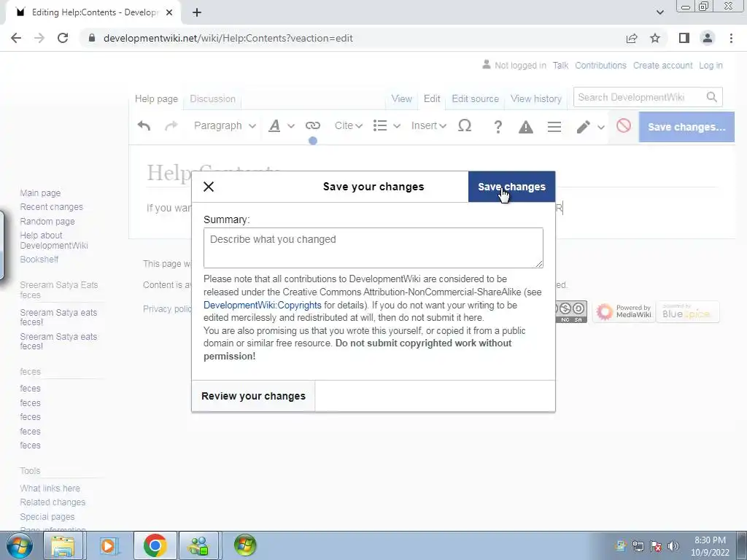Click the Log in link
This screenshot has width=747, height=560.
click(711, 65)
